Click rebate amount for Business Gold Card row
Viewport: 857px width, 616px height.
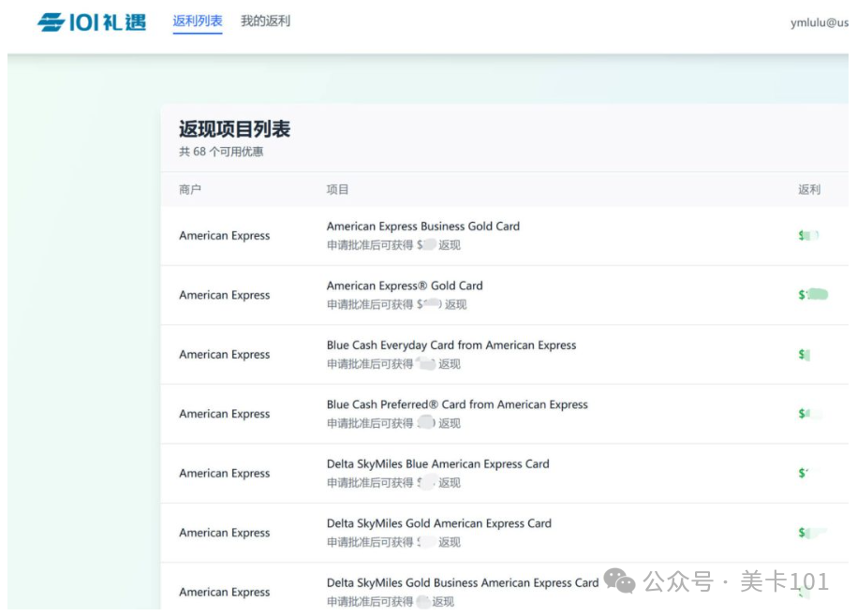click(x=808, y=235)
